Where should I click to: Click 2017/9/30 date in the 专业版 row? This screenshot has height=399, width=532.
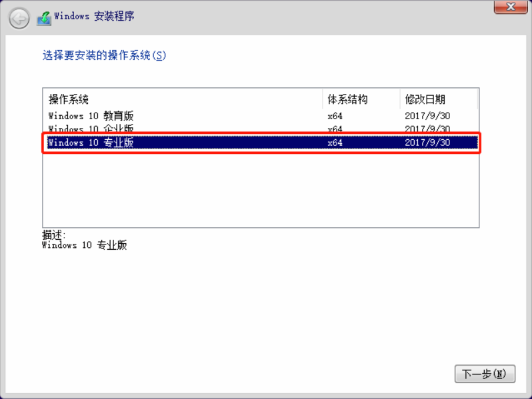click(x=427, y=143)
